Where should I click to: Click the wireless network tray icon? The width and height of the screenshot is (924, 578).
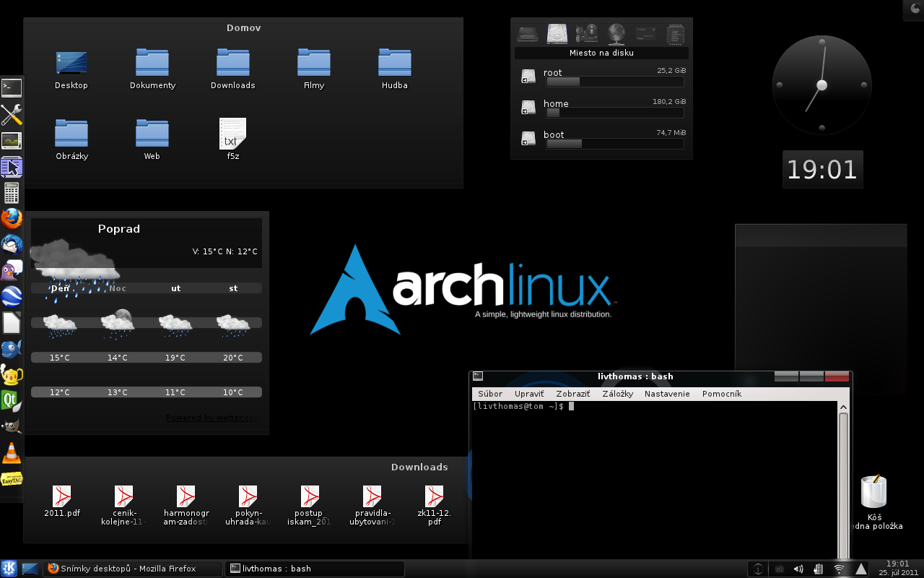839,569
